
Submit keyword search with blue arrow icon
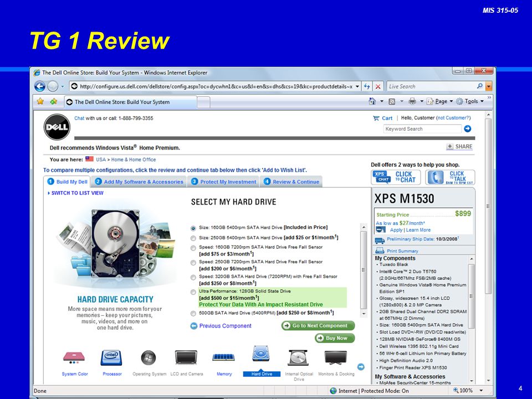coord(468,129)
